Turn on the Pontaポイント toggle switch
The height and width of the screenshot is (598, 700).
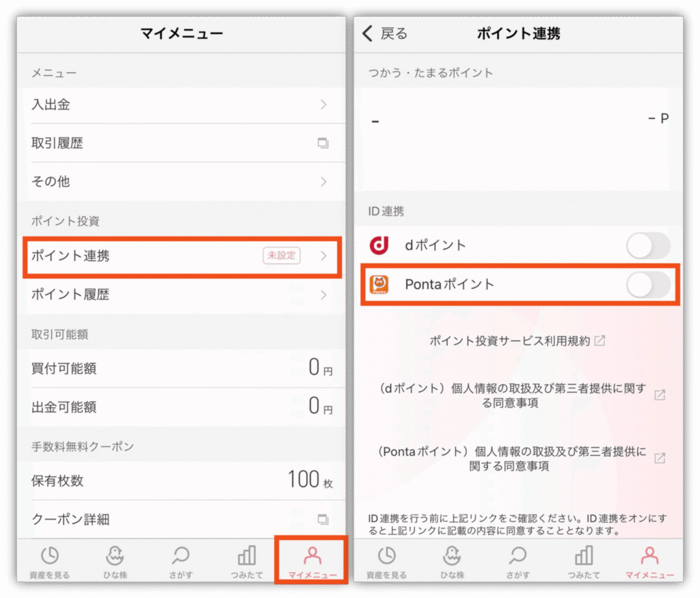point(648,285)
